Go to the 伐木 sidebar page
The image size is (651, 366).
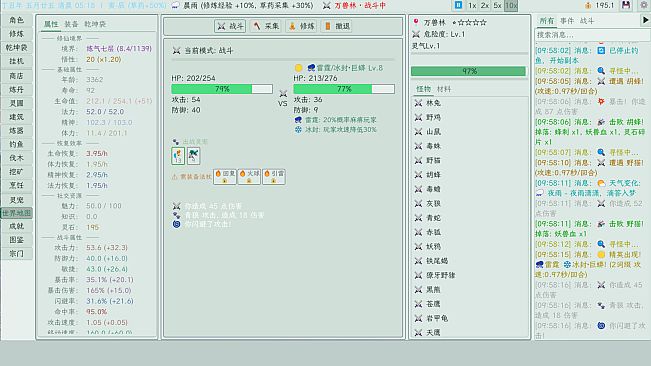[x=17, y=158]
